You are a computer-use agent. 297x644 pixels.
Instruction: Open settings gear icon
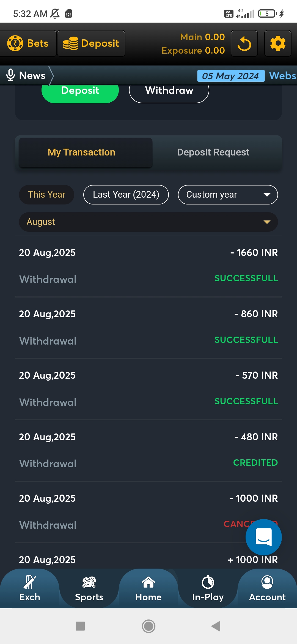(x=278, y=43)
